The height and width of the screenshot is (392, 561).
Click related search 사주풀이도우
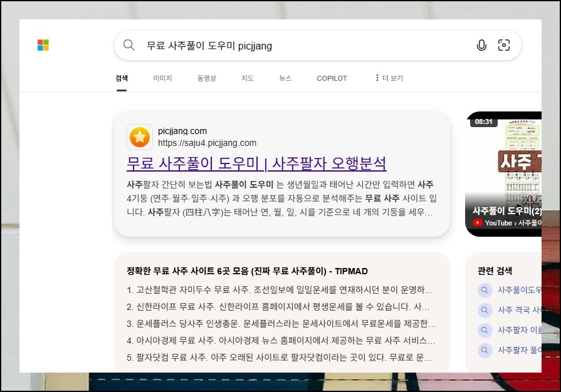pos(520,290)
